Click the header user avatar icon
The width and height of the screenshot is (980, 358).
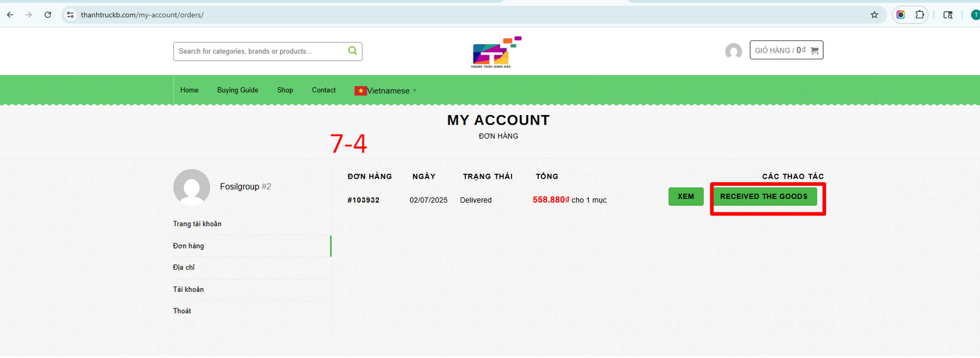click(x=733, y=51)
